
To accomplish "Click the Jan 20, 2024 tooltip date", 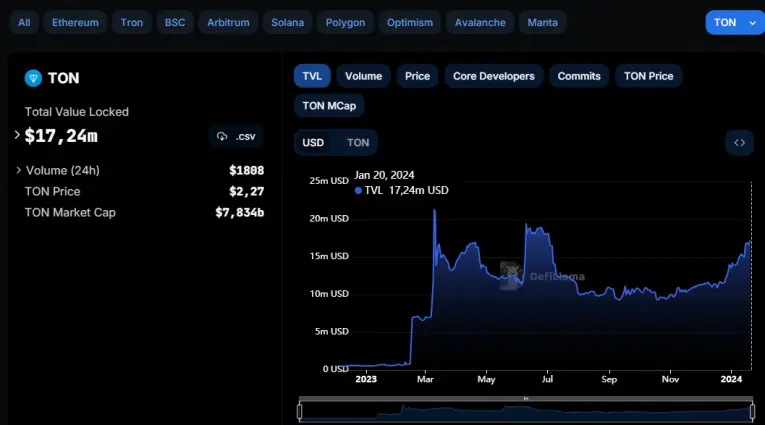I will click(384, 175).
